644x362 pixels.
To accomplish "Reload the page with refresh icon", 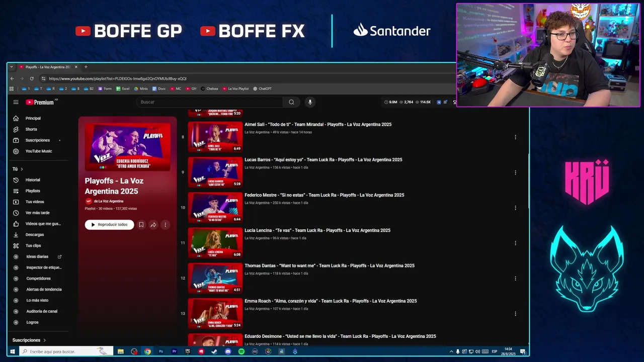I will (32, 78).
